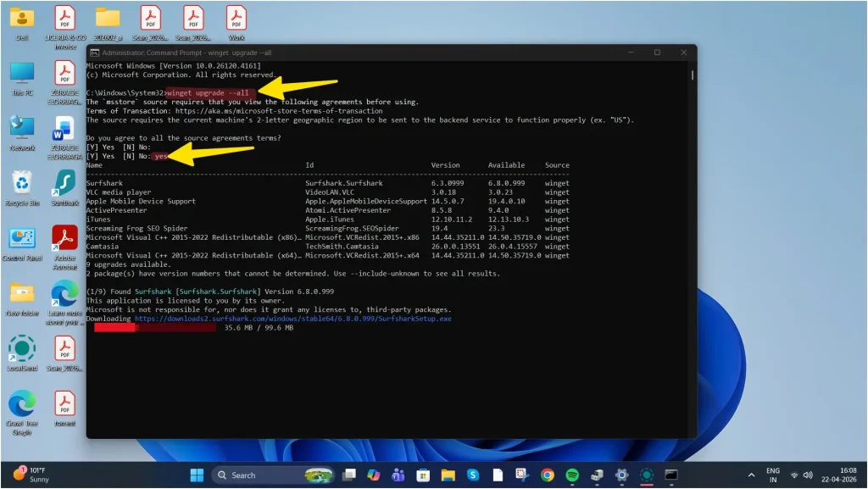Click the 'Surfshark.Surfshark' Id table cell
868x489 pixels.
[344, 183]
